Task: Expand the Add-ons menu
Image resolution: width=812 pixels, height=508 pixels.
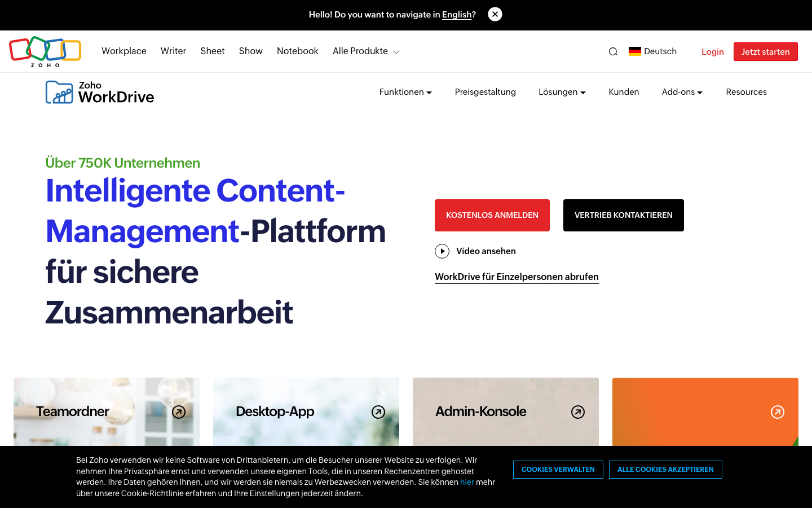Action: coord(682,92)
